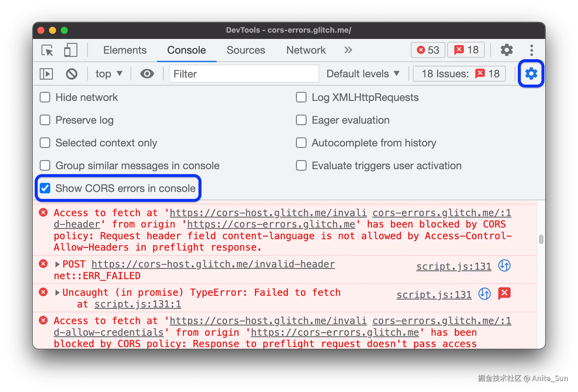Switch to the Network tab
Screen dimensions: 578x392
[306, 50]
